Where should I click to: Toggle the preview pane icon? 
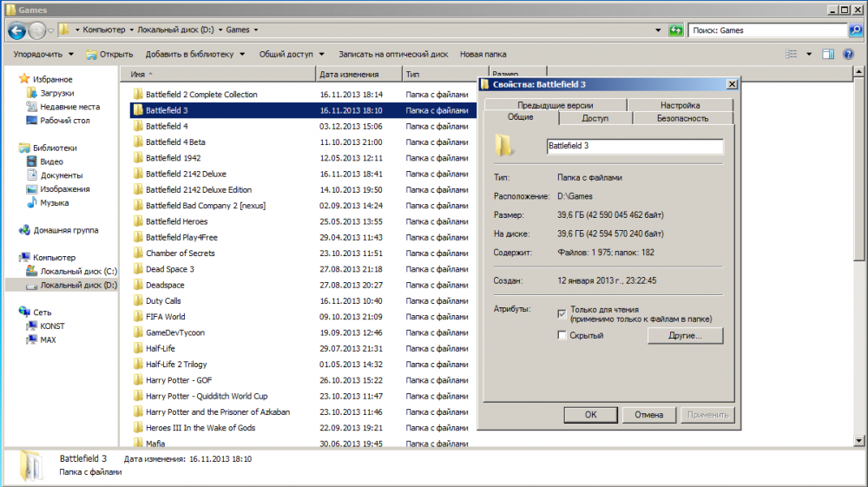pos(828,54)
